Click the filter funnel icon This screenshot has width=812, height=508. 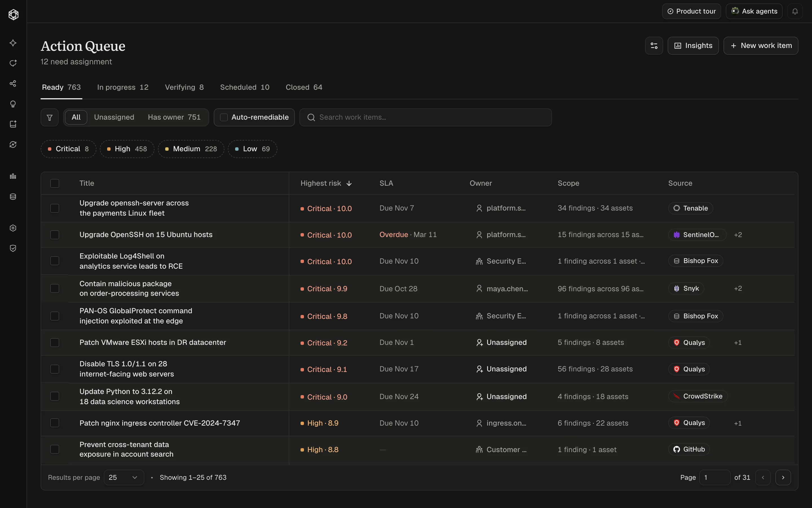pyautogui.click(x=50, y=117)
